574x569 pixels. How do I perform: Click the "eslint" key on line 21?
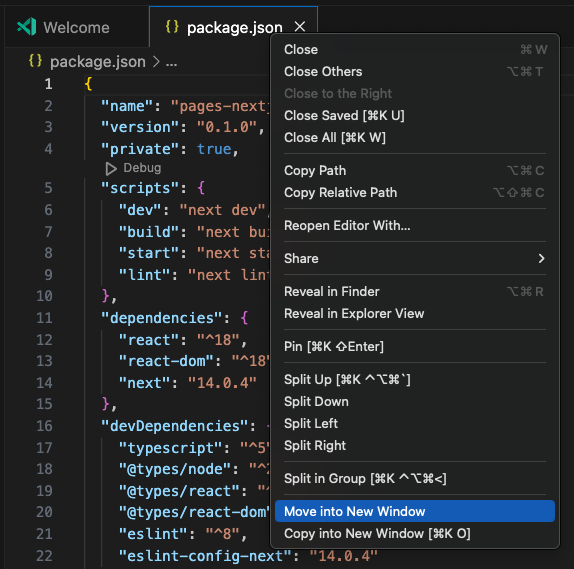[x=153, y=534]
